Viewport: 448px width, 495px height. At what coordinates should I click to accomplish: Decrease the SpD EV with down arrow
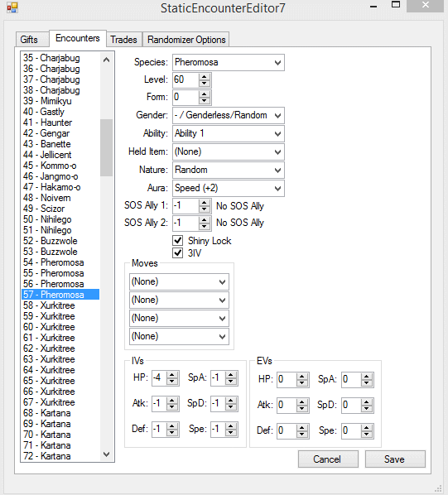(x=367, y=409)
